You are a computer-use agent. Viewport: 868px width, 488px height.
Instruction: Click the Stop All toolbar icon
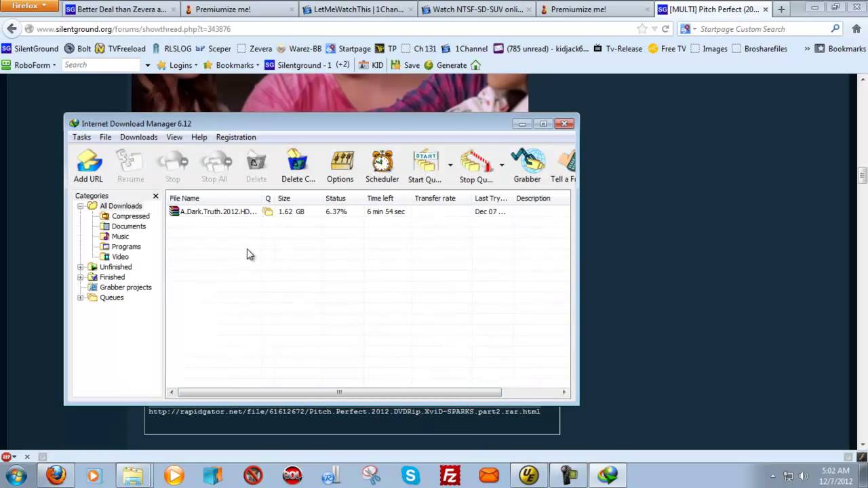214,166
